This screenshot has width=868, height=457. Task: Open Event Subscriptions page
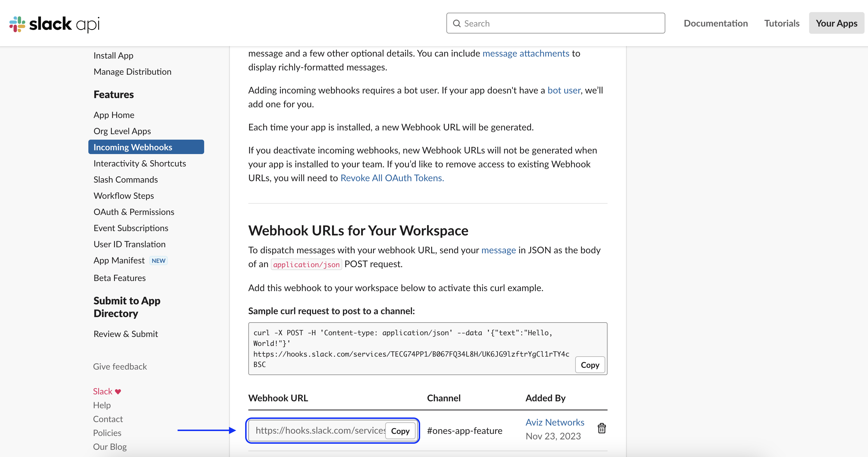coord(131,228)
